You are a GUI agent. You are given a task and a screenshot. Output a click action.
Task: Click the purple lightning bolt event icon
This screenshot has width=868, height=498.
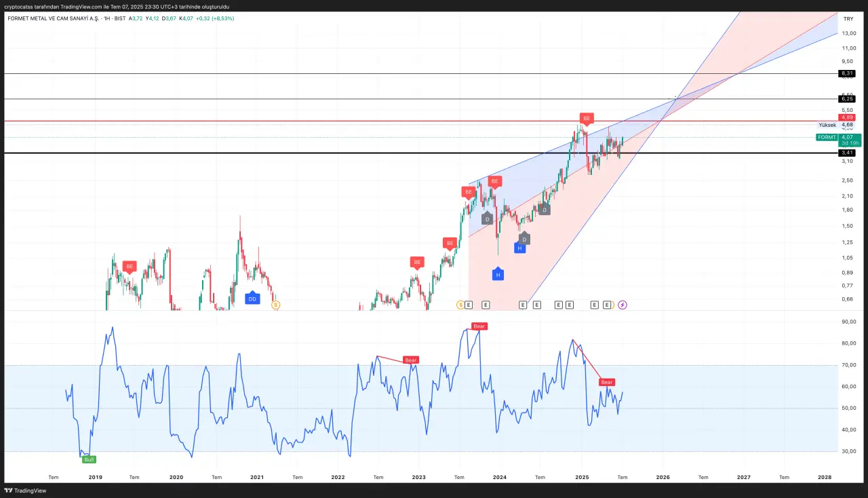(x=623, y=305)
